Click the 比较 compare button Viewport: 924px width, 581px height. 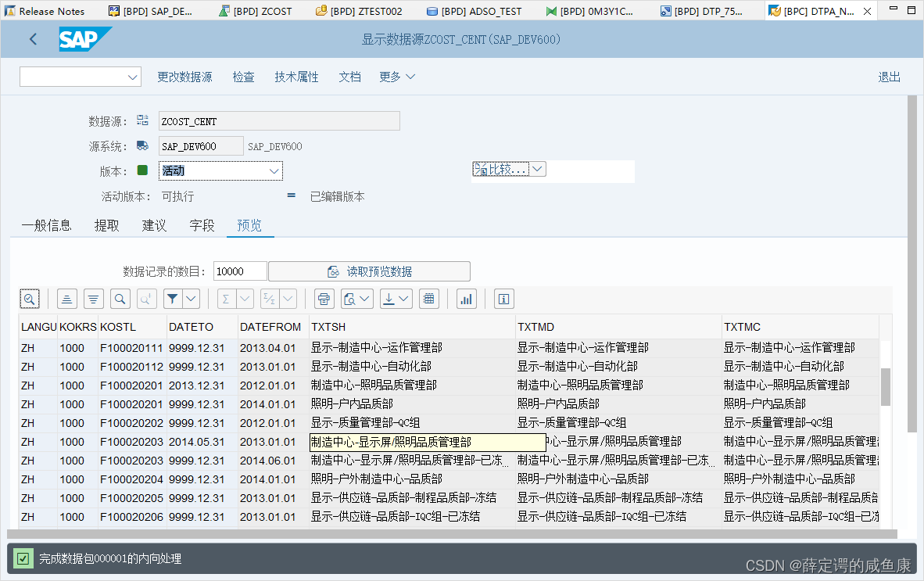pyautogui.click(x=500, y=169)
